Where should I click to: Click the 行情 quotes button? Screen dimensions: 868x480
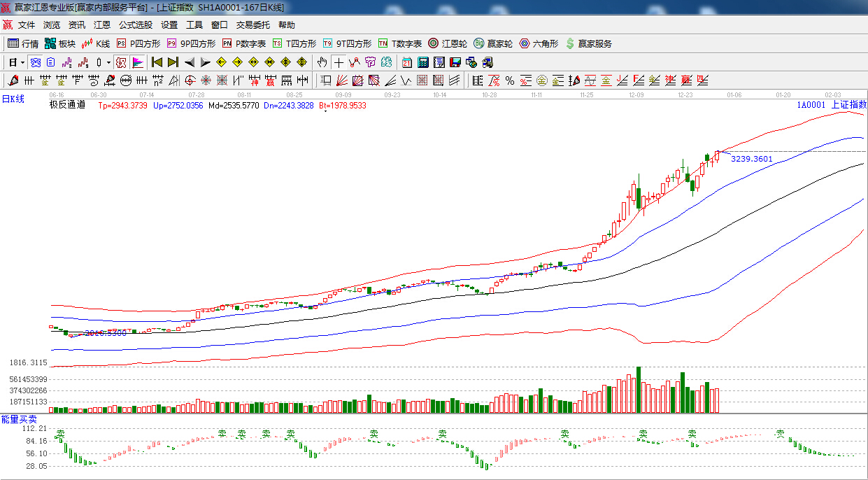coord(23,43)
